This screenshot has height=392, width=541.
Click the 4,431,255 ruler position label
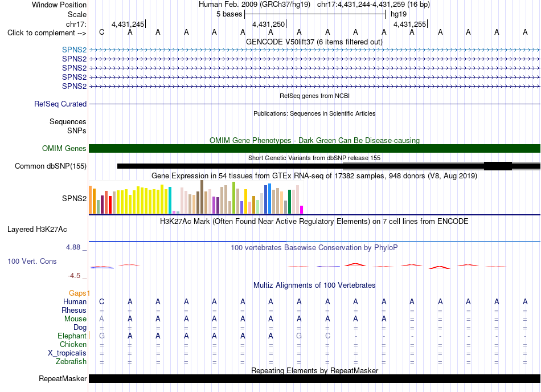click(x=409, y=24)
